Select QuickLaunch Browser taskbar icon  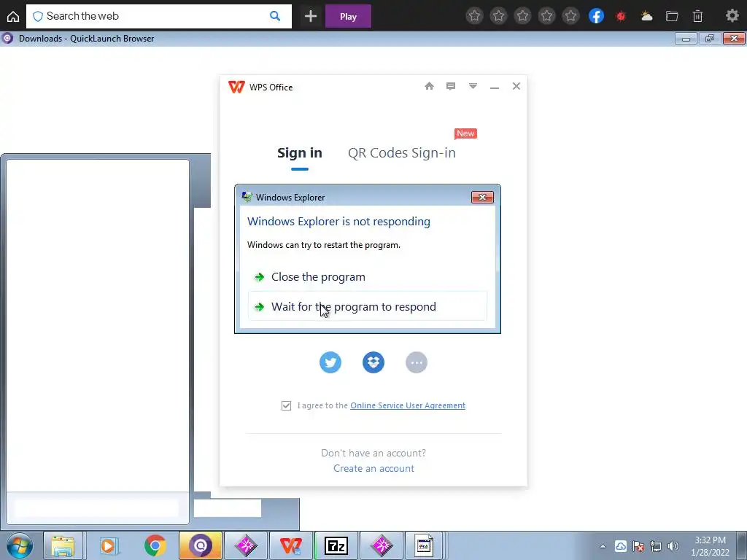(x=201, y=545)
